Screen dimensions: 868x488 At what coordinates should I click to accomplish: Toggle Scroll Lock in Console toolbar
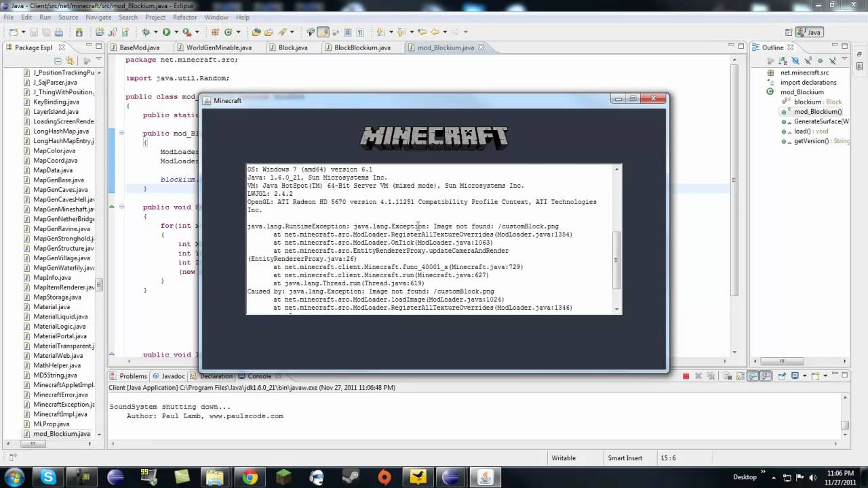pyautogui.click(x=740, y=375)
